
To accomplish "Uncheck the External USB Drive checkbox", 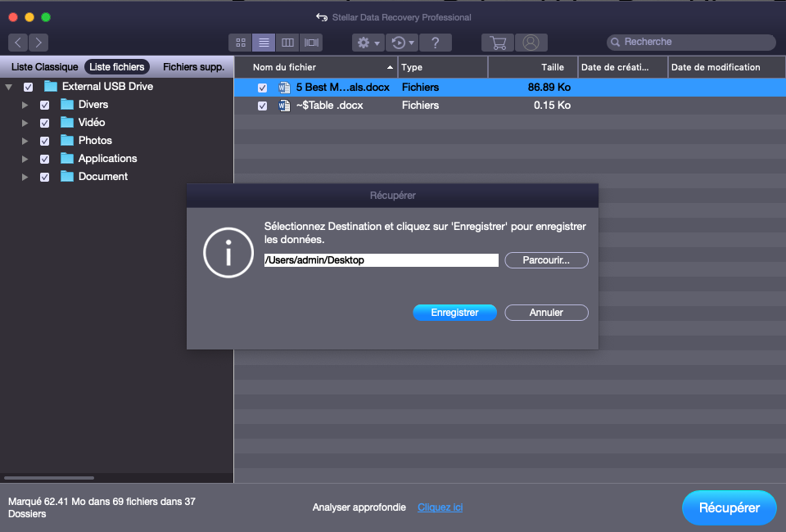I will coord(29,87).
